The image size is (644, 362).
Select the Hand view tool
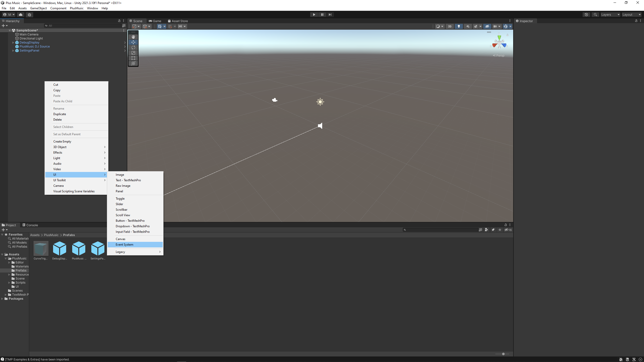133,37
